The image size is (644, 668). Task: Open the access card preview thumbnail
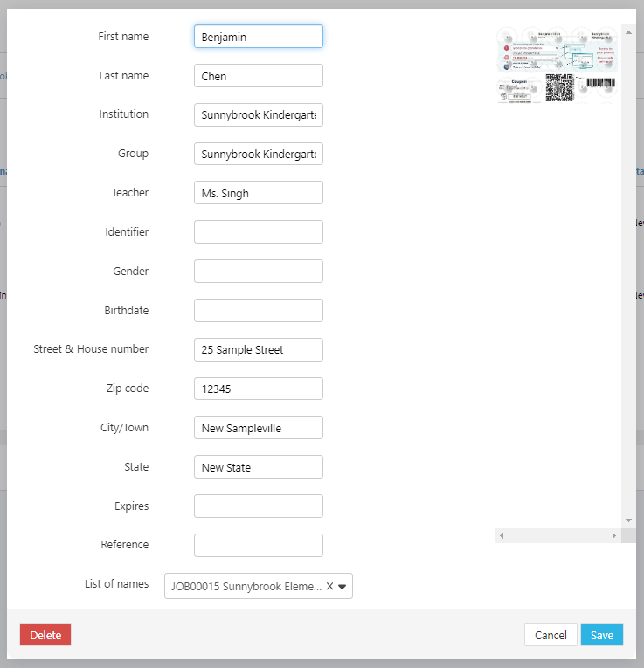pyautogui.click(x=557, y=65)
